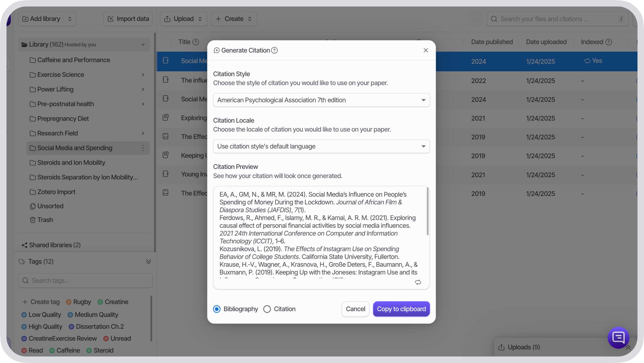This screenshot has height=363, width=644.
Task: Click the Title column help icon
Action: [x=196, y=42]
